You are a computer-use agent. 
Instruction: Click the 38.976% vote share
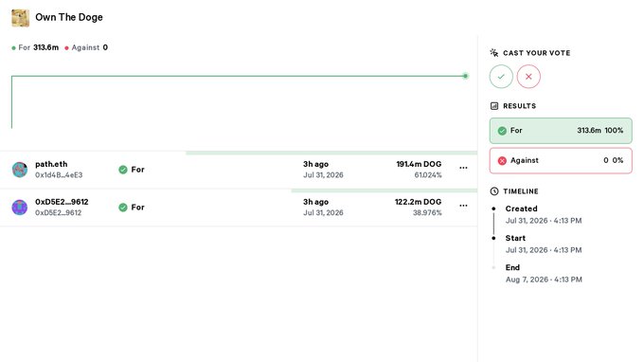pyautogui.click(x=427, y=213)
